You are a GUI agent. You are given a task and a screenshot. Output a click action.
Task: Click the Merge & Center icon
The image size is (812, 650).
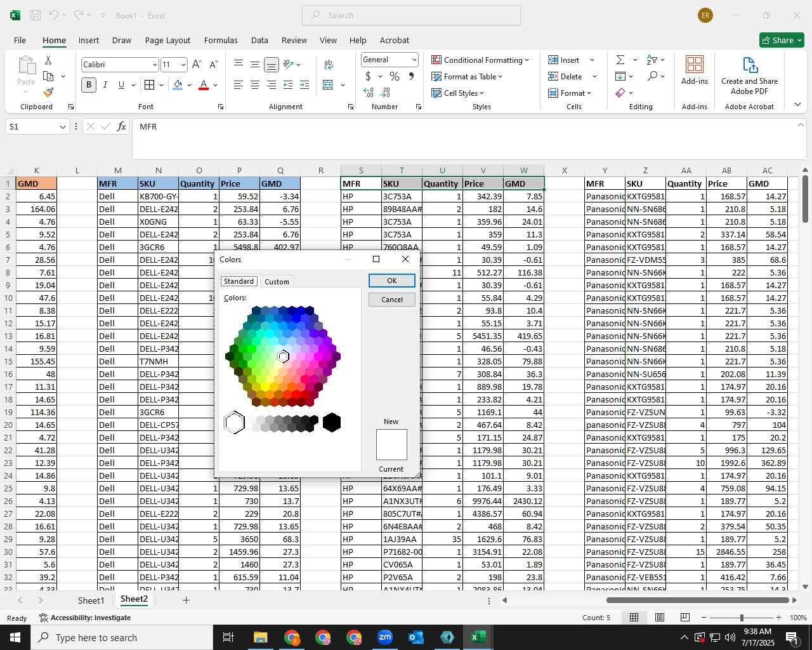pyautogui.click(x=328, y=84)
